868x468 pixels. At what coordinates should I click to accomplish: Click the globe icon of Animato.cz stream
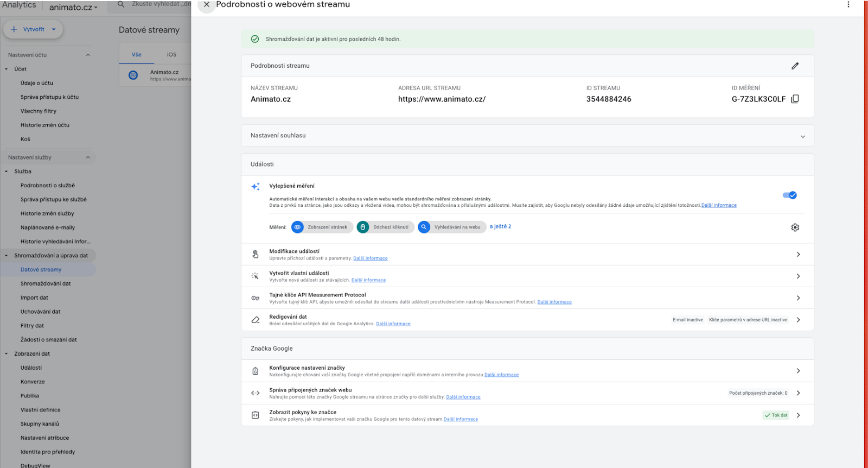pyautogui.click(x=133, y=75)
